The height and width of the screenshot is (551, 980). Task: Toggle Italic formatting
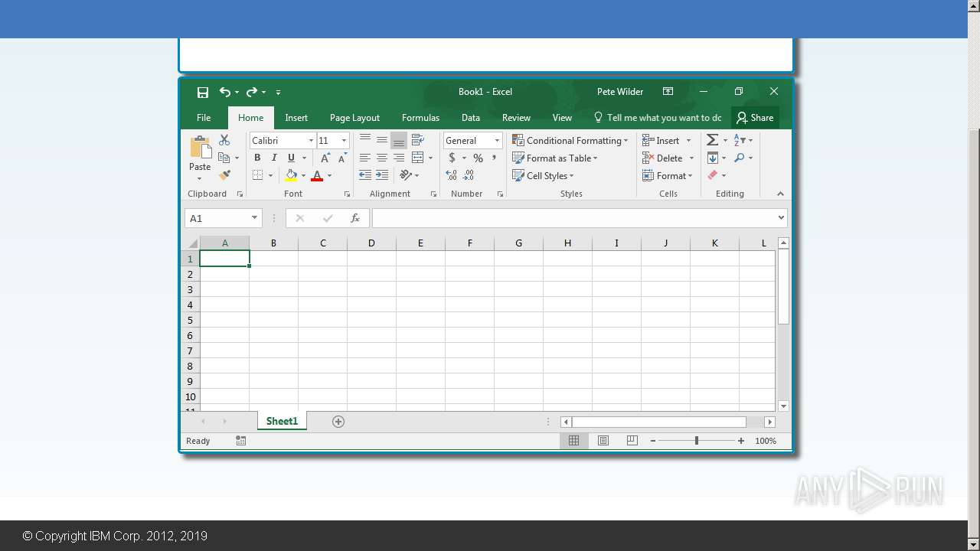[274, 158]
